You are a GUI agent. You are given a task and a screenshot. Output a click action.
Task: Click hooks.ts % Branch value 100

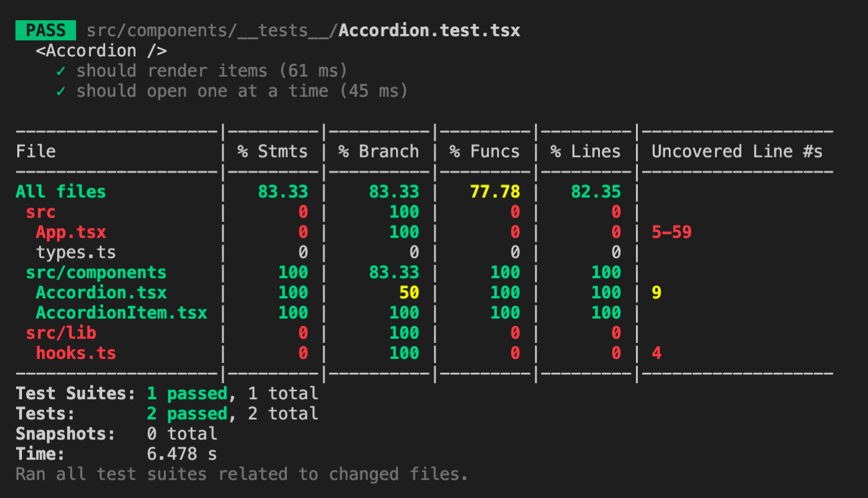point(404,354)
